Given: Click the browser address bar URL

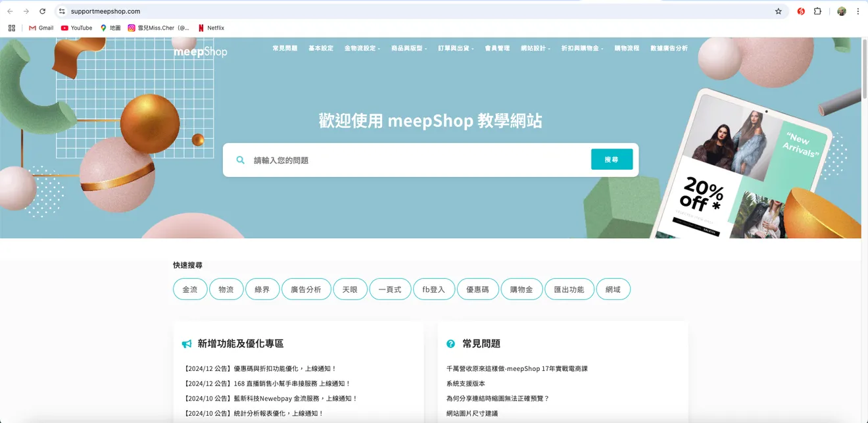Looking at the screenshot, I should [x=105, y=11].
